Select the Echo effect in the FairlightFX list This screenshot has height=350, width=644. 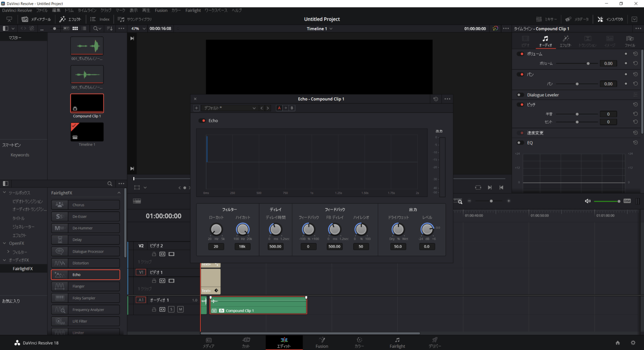click(85, 274)
